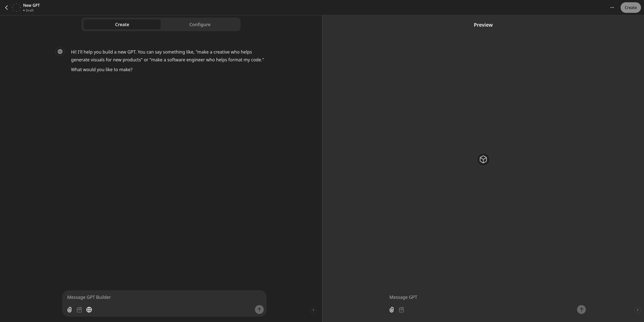Viewport: 644px width, 322px height.
Task: Open the toolbox icon in Preview chat
Action: coord(401,310)
